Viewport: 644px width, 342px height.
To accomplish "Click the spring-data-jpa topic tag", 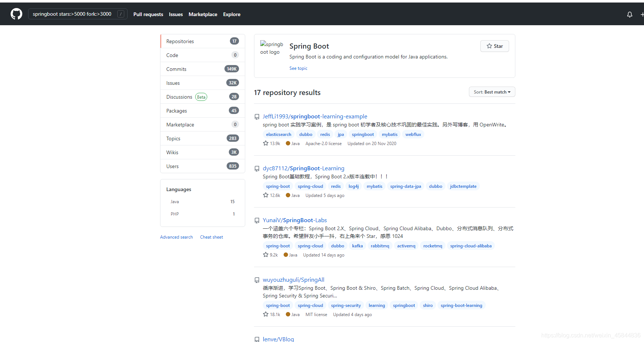I will point(405,186).
